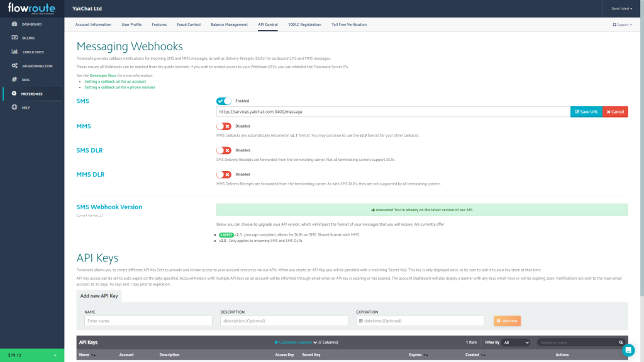644x362 pixels.
Task: Sort API keys by Name column
Action: pos(87,354)
